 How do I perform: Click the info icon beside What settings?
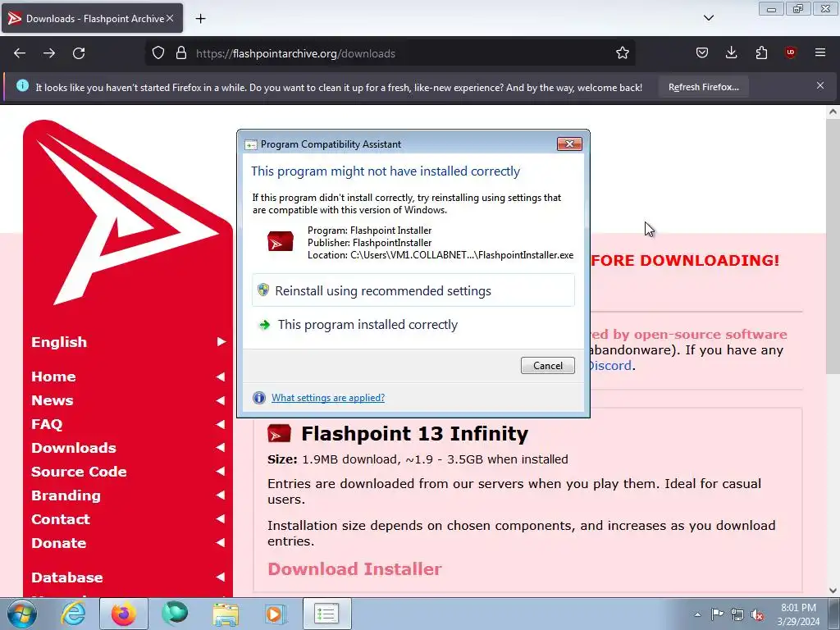pos(259,398)
